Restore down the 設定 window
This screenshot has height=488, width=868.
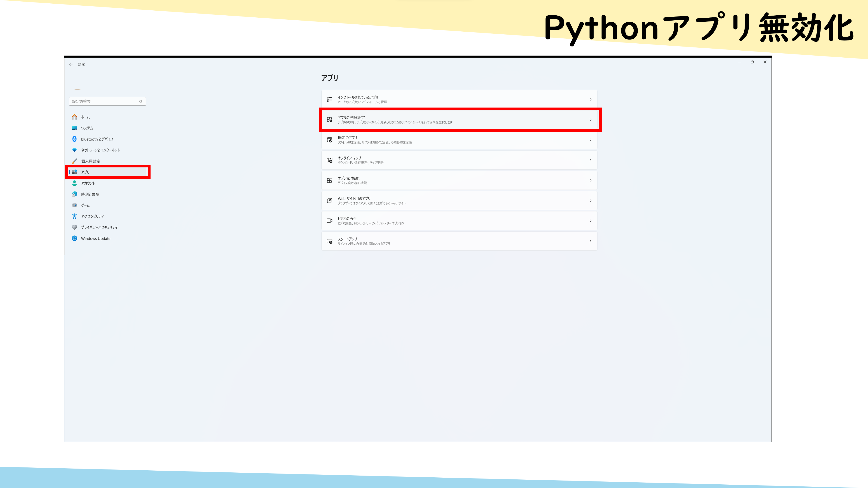(x=752, y=62)
